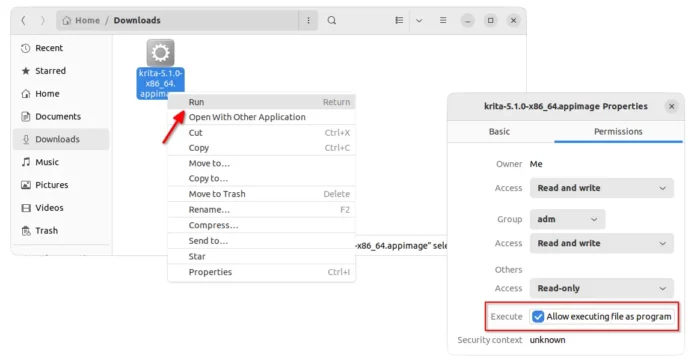This screenshot has height=364, width=700.
Task: Open Downloads in the sidebar
Action: coord(61,139)
